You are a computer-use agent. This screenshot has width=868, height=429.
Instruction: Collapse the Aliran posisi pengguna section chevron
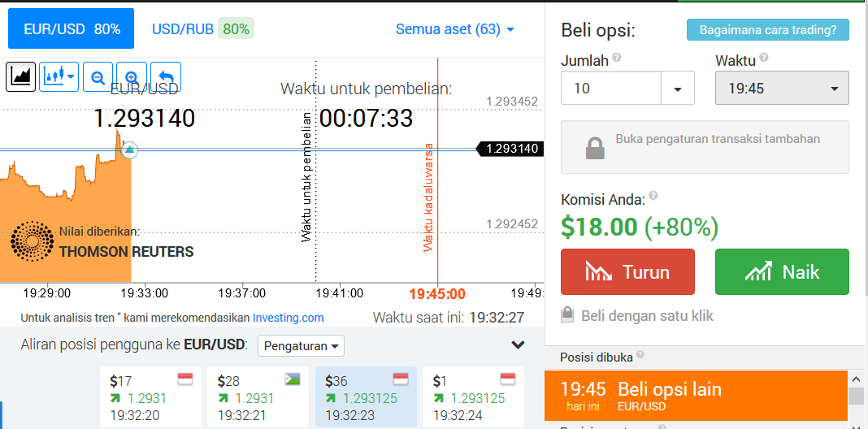[518, 344]
